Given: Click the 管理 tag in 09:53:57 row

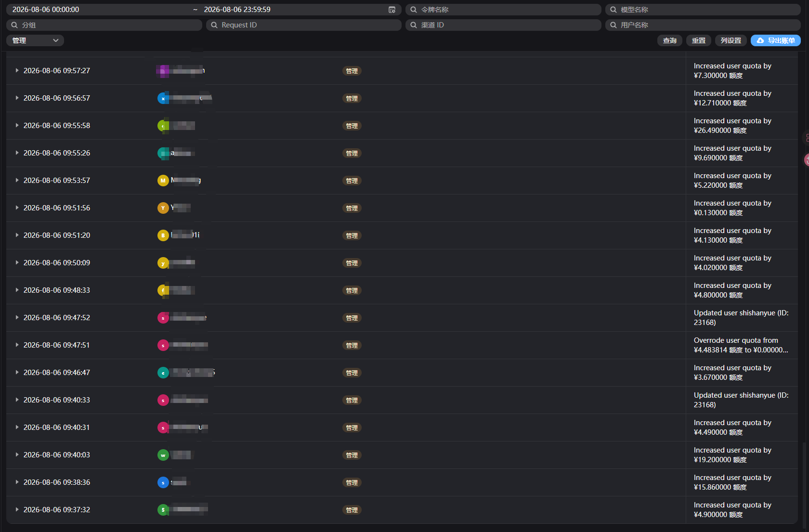Looking at the screenshot, I should coord(352,181).
